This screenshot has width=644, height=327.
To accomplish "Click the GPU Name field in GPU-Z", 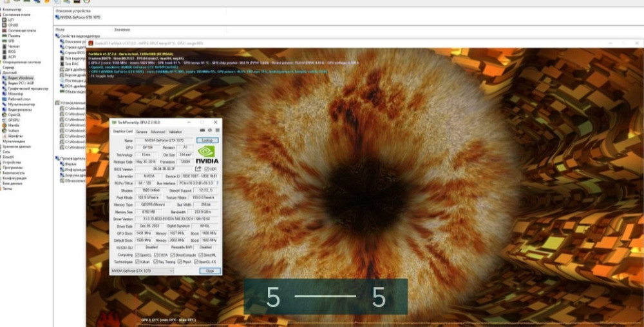I will pyautogui.click(x=162, y=140).
